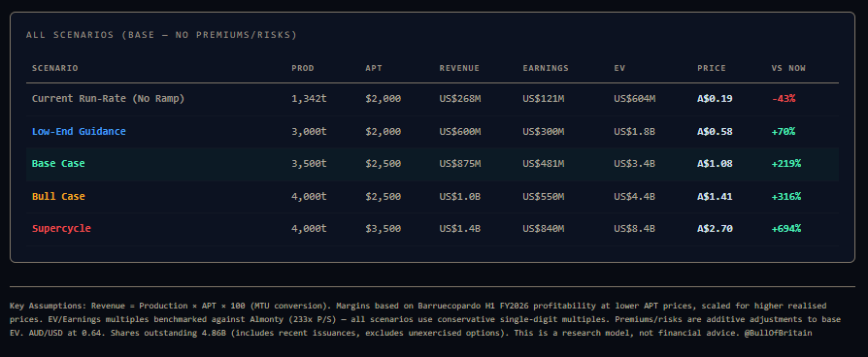The image size is (868, 357).
Task: Click Low-End Guidance $2,000 APT value
Action: [384, 131]
